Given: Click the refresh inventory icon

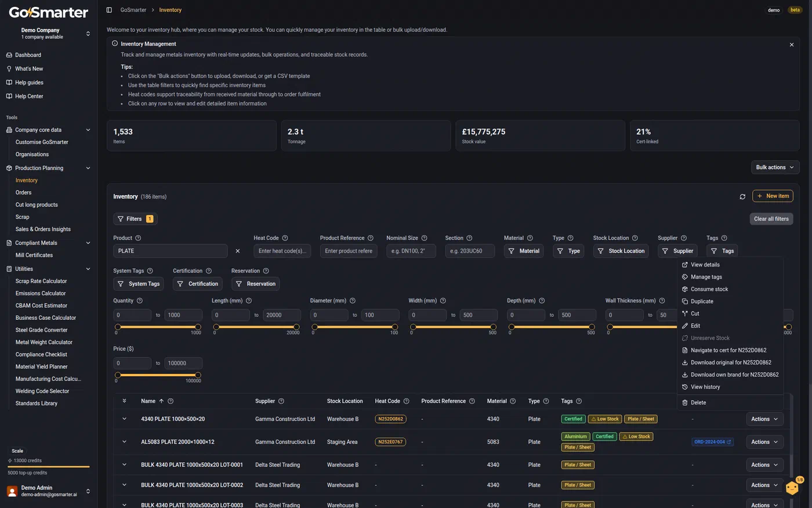Looking at the screenshot, I should coord(742,197).
